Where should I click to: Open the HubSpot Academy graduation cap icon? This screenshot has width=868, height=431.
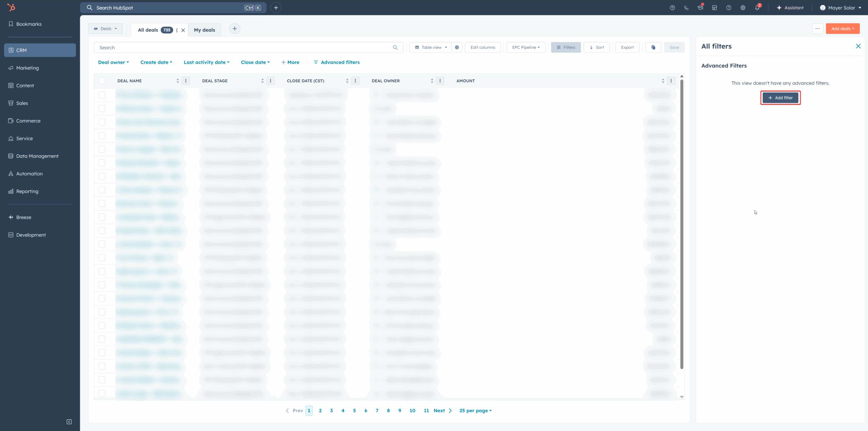(700, 7)
